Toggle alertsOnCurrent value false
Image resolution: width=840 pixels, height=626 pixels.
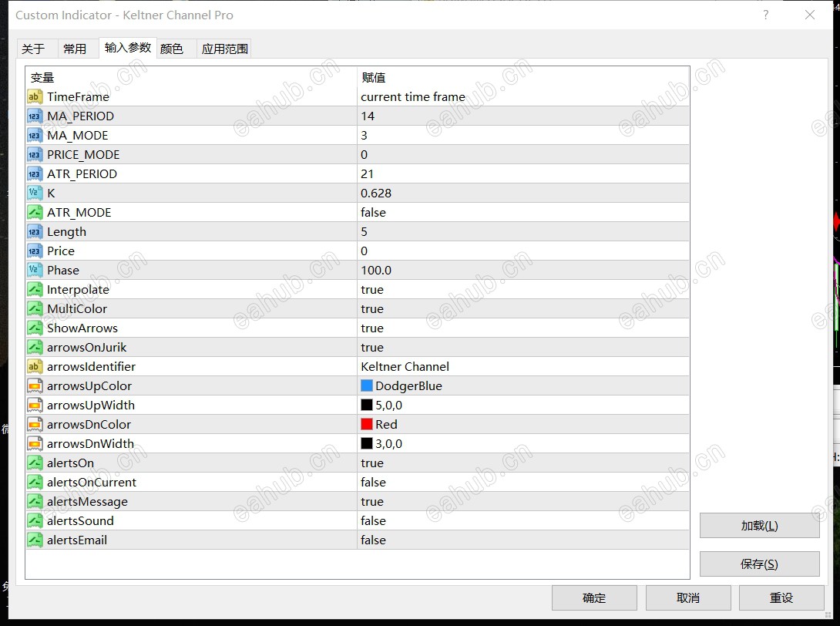point(374,483)
